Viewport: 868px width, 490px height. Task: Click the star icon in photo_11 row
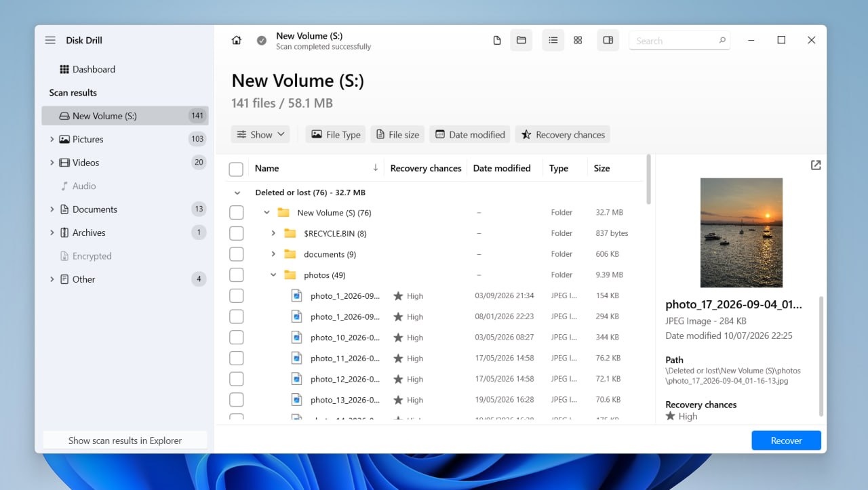click(398, 359)
